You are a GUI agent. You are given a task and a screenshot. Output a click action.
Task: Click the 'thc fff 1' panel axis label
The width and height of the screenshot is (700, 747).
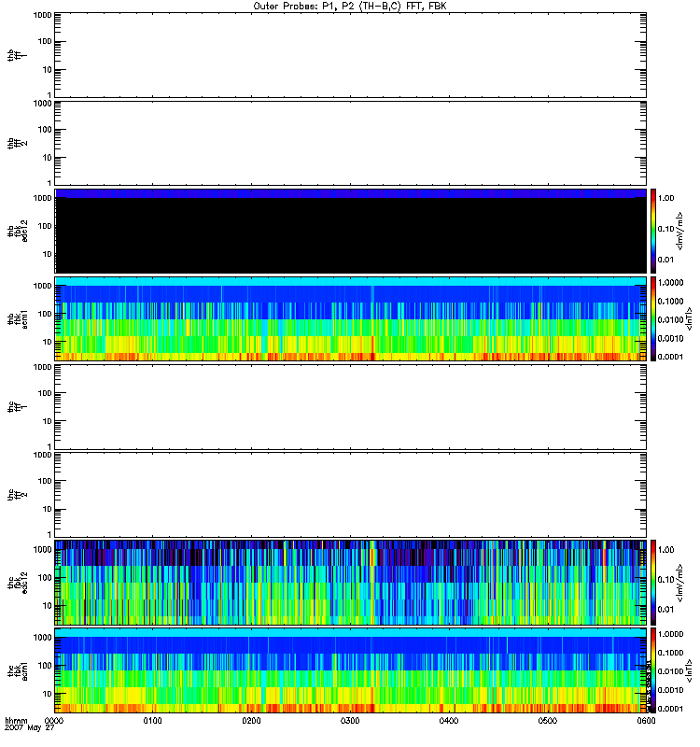[x=17, y=407]
